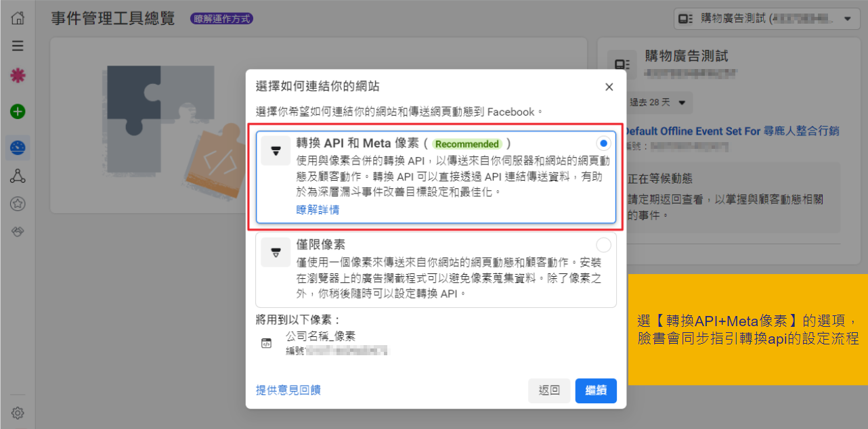The height and width of the screenshot is (429, 868).
Task: Select the 僅限像素 radio option
Action: [x=603, y=244]
